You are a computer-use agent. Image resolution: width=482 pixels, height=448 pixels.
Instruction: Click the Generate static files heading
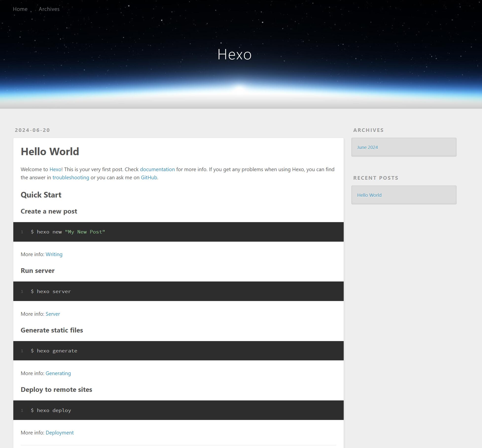coord(52,330)
